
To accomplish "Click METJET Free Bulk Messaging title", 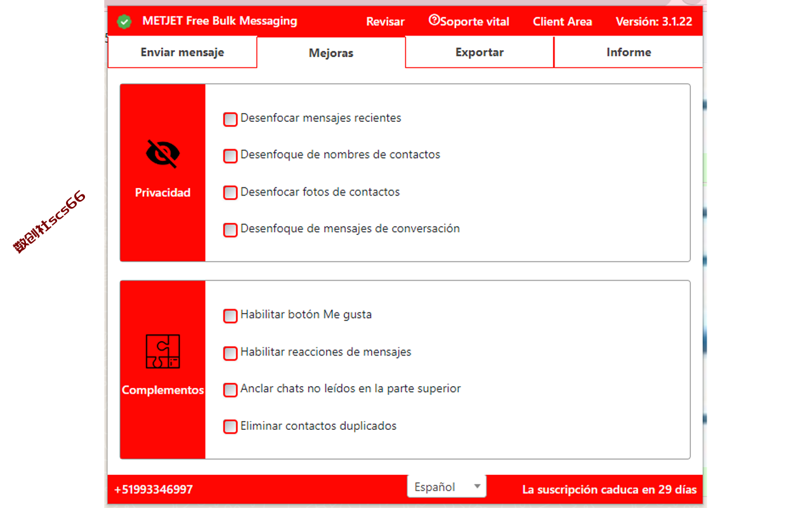I will 219,21.
